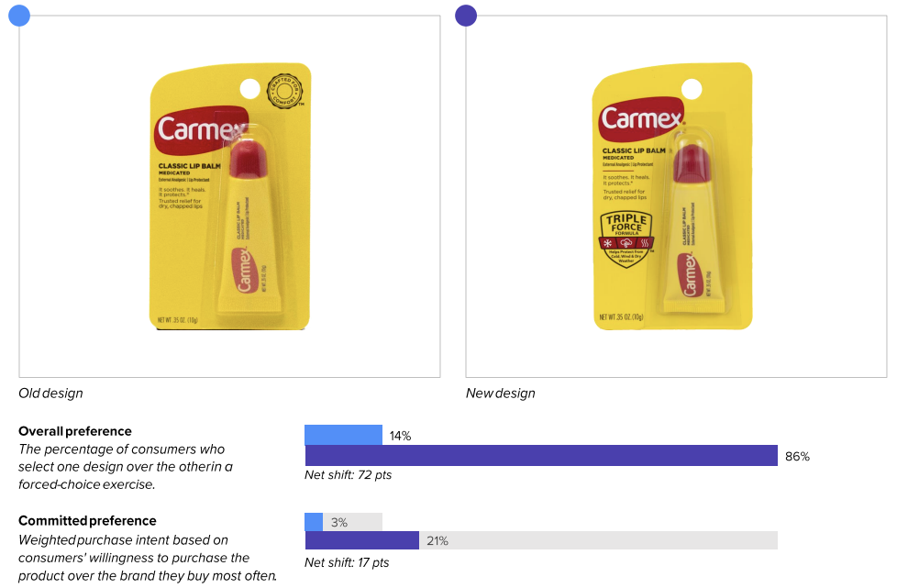
Task: Click the Committed preference heading
Action: tap(87, 520)
